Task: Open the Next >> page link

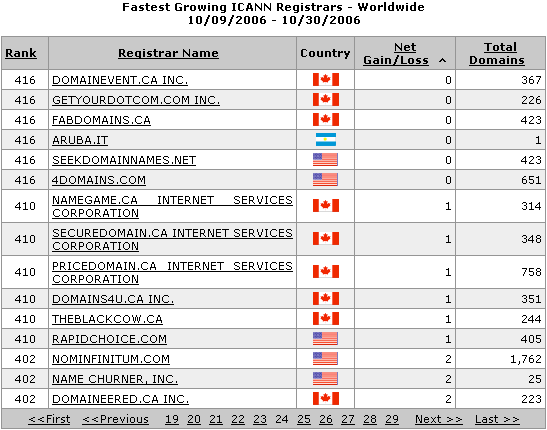Action: (x=439, y=419)
